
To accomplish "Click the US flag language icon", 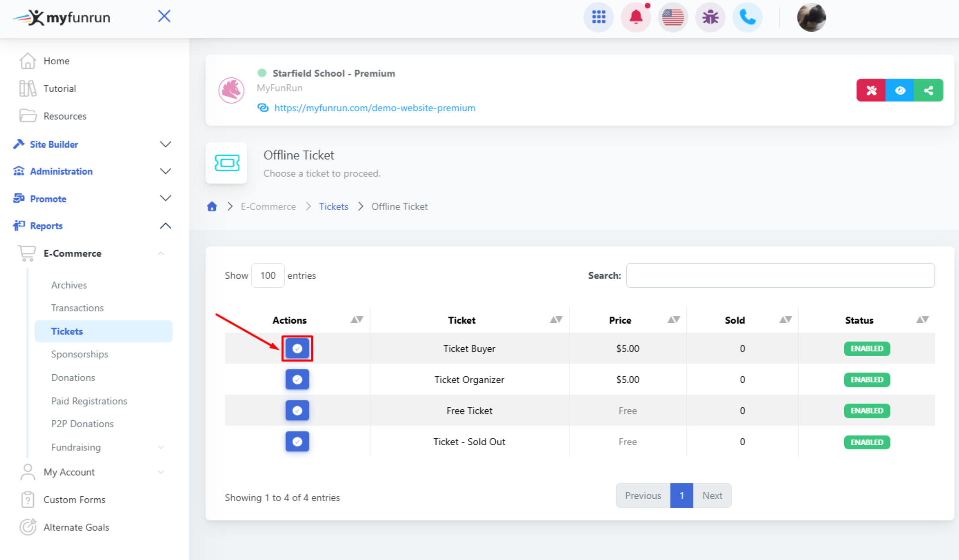I will tap(673, 18).
